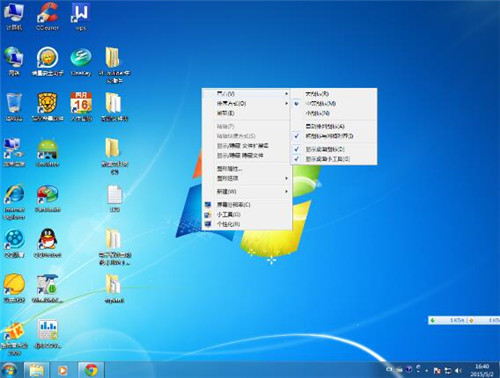Image resolution: width=500 pixels, height=378 pixels.
Task: Launch the green Android robot shortcut
Action: [47, 152]
